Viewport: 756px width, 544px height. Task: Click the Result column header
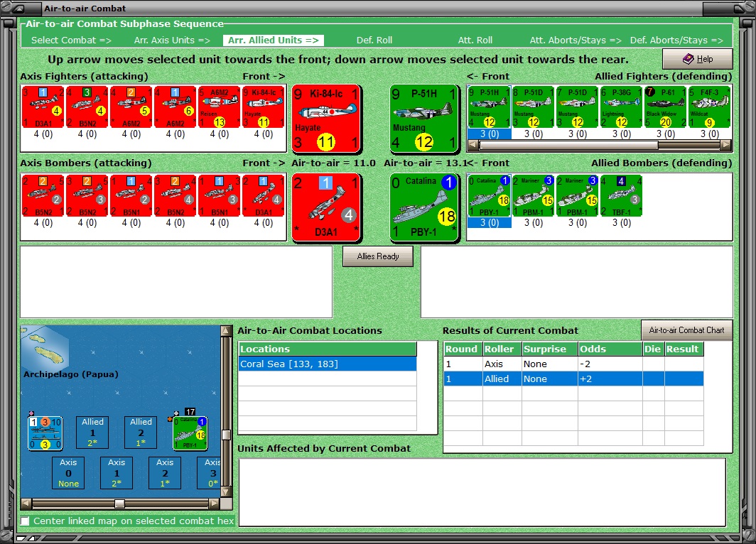click(x=684, y=349)
